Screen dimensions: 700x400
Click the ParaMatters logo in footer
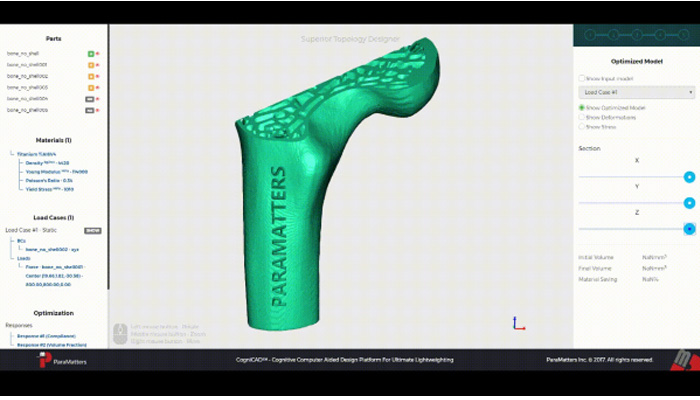pyautogui.click(x=62, y=360)
